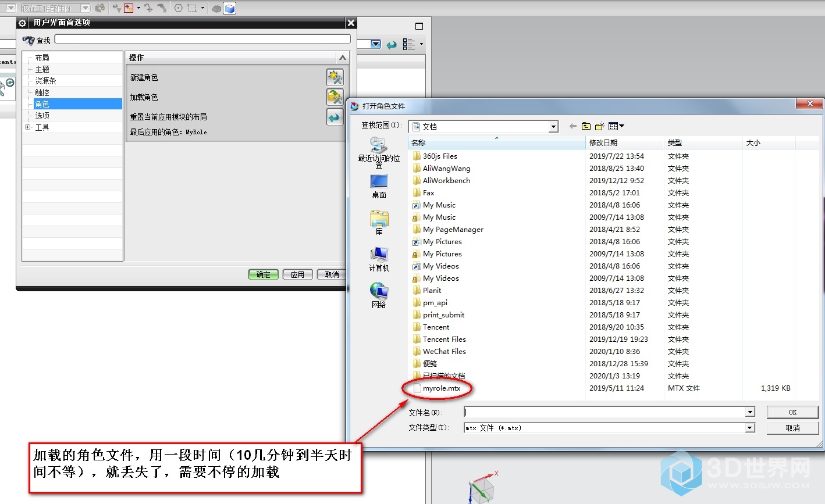This screenshot has width=825, height=504.
Task: Click the red-boxed selection filter icon
Action: pos(129,8)
